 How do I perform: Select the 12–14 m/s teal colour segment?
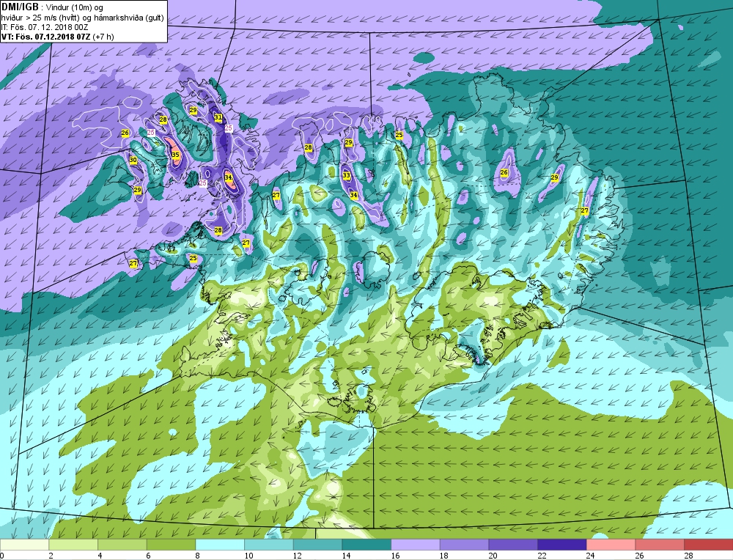point(317,545)
